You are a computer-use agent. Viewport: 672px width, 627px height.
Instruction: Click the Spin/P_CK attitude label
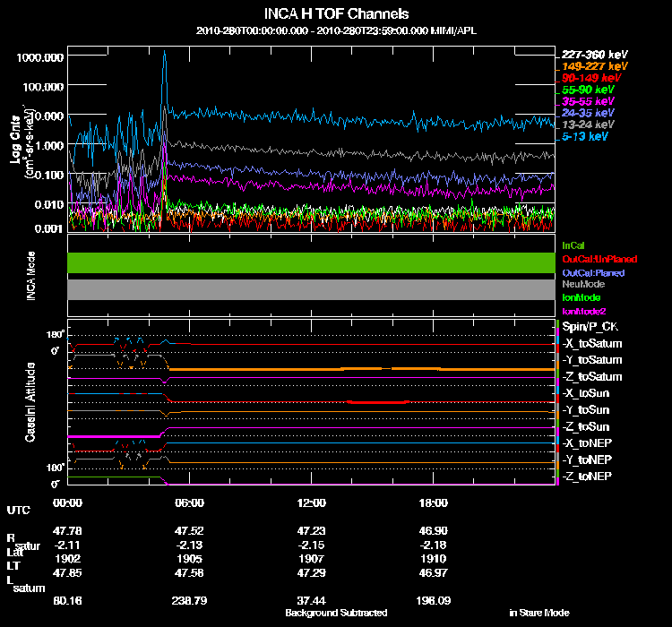[x=588, y=327]
